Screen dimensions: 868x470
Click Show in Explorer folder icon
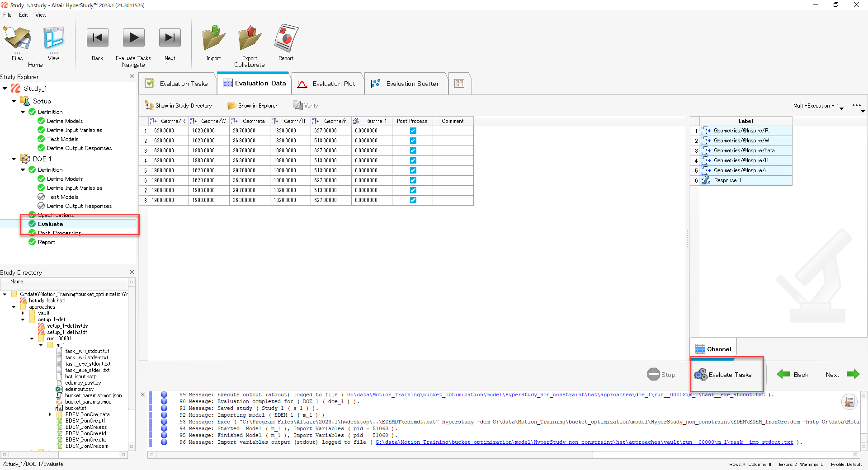(x=232, y=106)
